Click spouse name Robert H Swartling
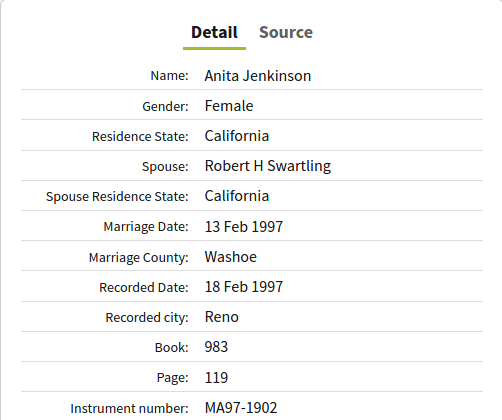 pyautogui.click(x=268, y=166)
